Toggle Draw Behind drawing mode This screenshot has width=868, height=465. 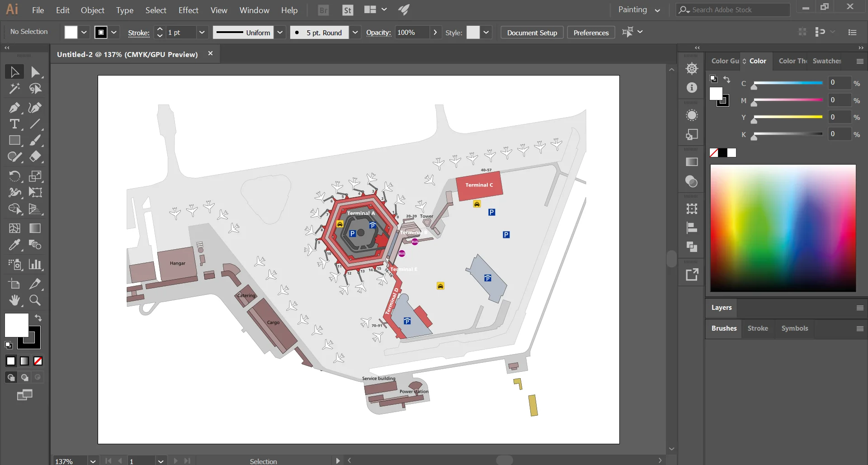(x=24, y=377)
